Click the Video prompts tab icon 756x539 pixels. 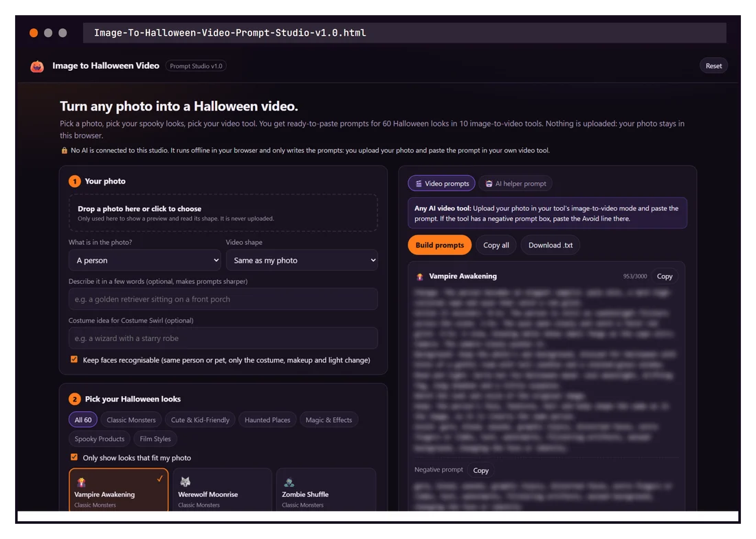pos(419,184)
